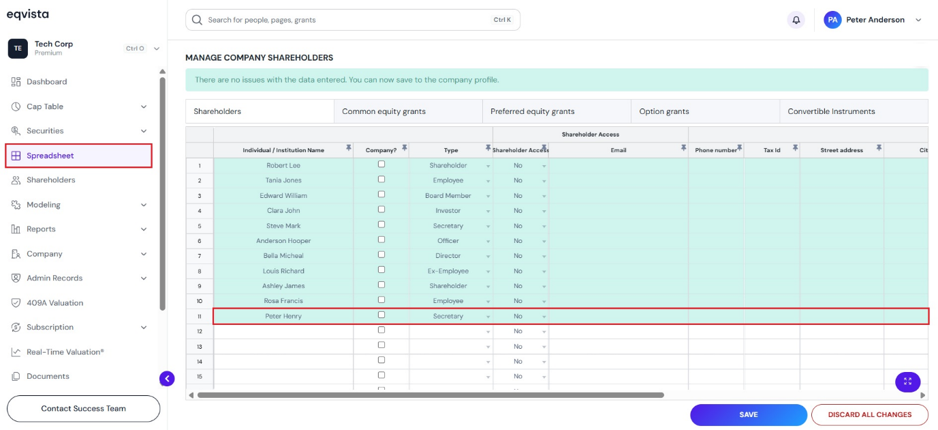Switch to Shareholders tab

tap(260, 111)
